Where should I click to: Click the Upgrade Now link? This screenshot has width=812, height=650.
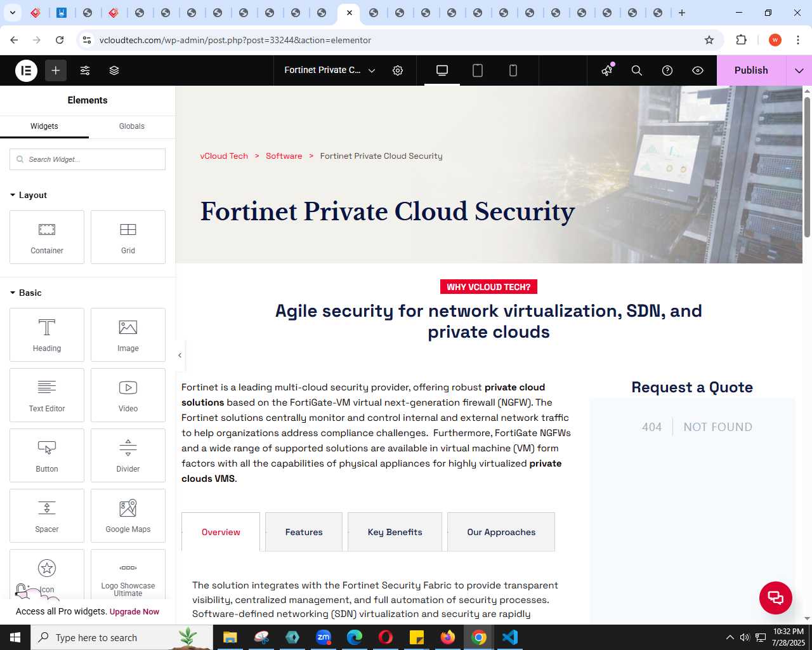point(134,612)
